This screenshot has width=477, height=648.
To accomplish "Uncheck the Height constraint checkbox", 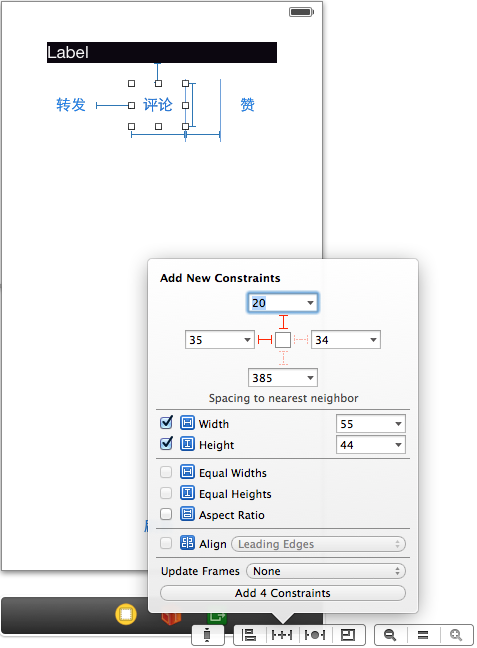I will (167, 443).
